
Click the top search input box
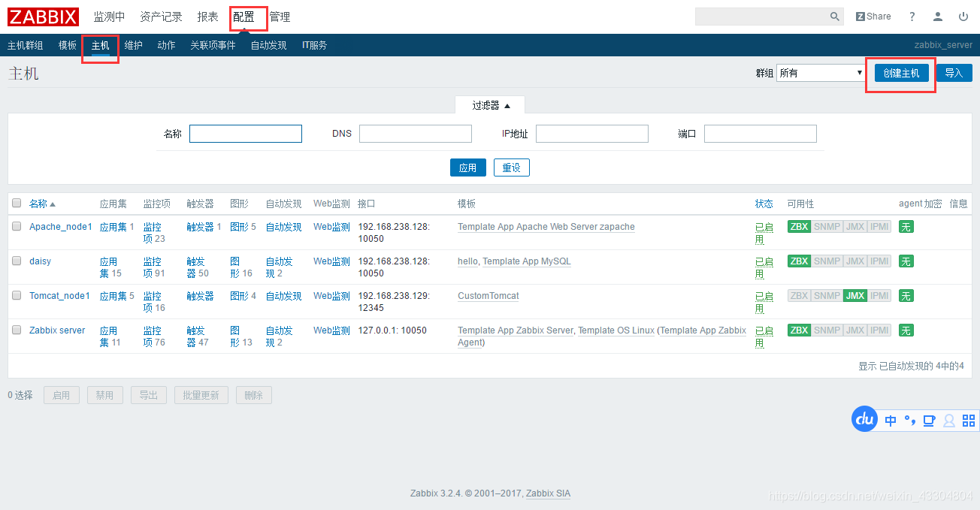(761, 17)
